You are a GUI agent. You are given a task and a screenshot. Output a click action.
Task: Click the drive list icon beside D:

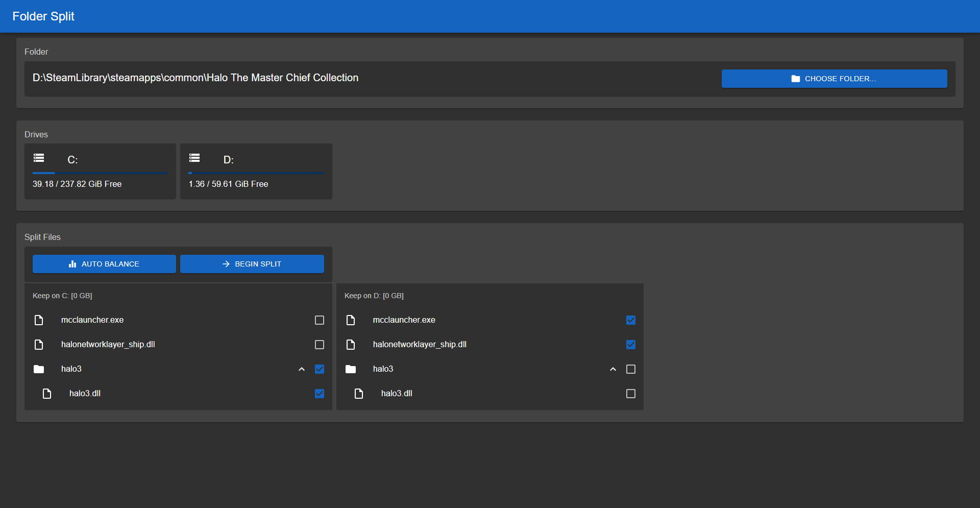[x=195, y=158]
